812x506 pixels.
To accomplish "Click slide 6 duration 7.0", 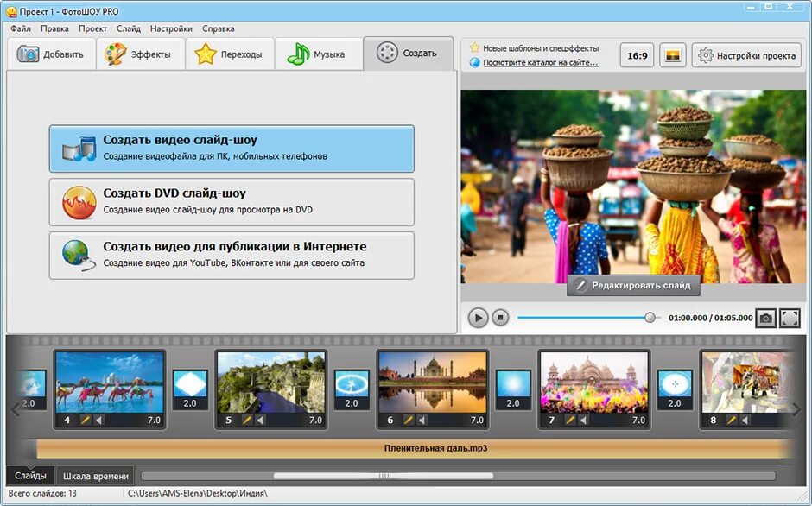I will [477, 420].
